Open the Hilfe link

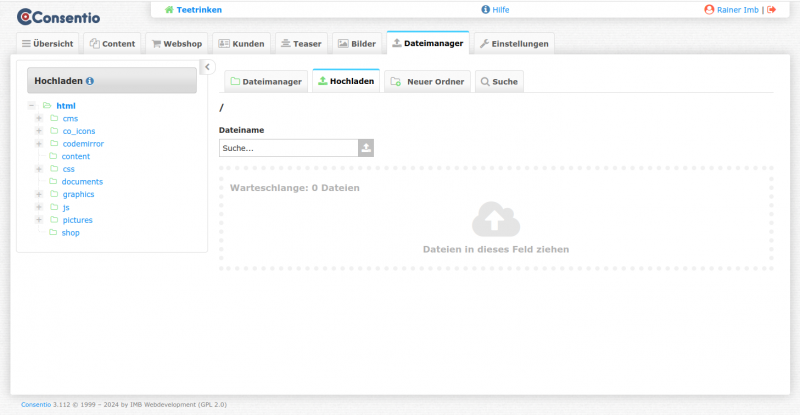pos(495,10)
